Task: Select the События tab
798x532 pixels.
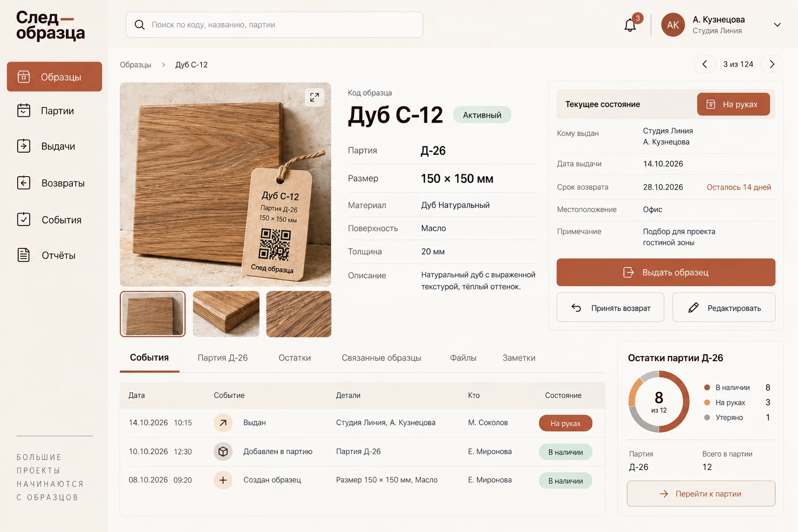Action: tap(149, 358)
